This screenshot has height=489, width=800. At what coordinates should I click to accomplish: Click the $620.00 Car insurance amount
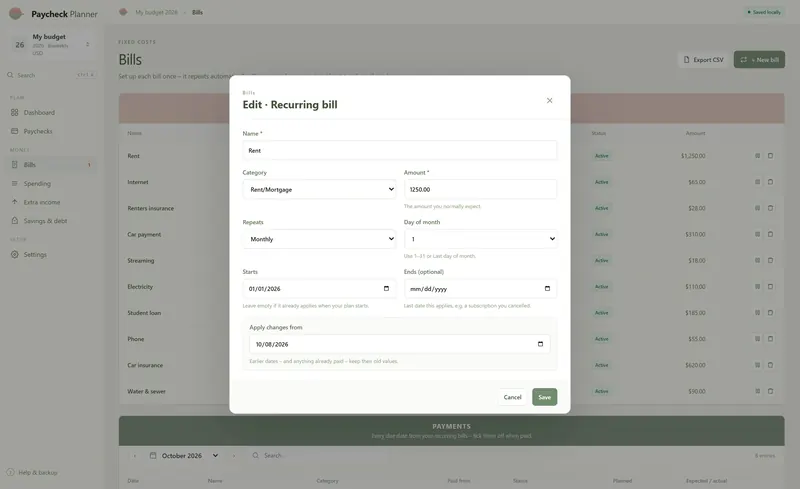695,365
